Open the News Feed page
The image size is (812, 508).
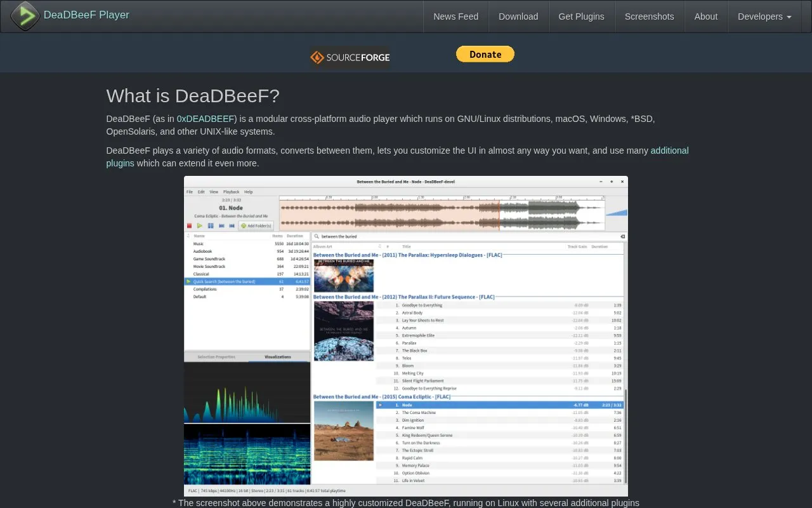click(x=456, y=17)
